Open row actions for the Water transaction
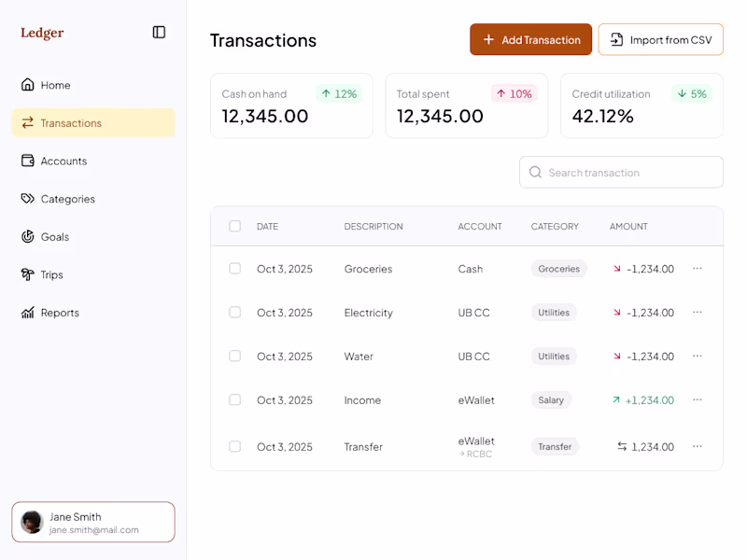747x560 pixels. pos(697,356)
